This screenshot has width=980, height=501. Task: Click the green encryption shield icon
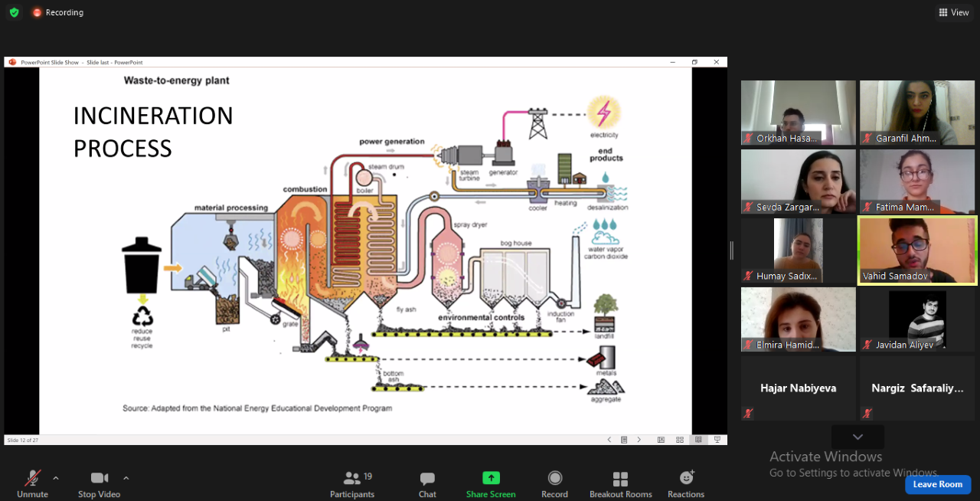tap(14, 12)
